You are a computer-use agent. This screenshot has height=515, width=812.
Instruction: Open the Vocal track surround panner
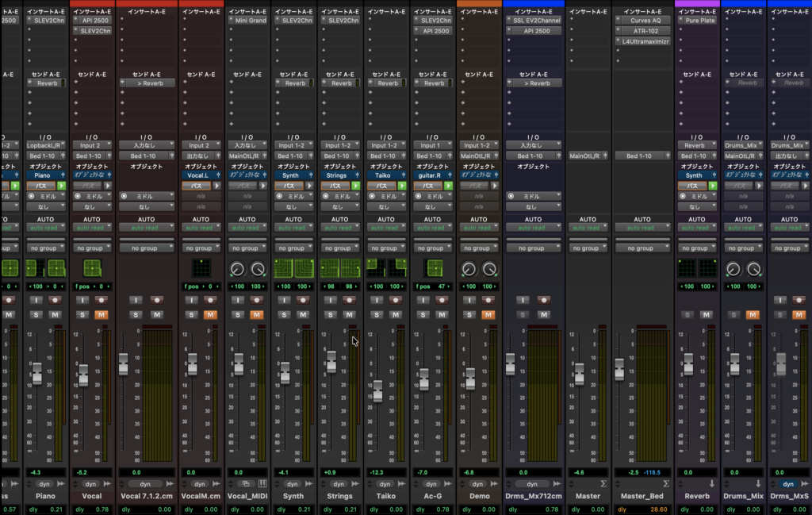(x=92, y=268)
